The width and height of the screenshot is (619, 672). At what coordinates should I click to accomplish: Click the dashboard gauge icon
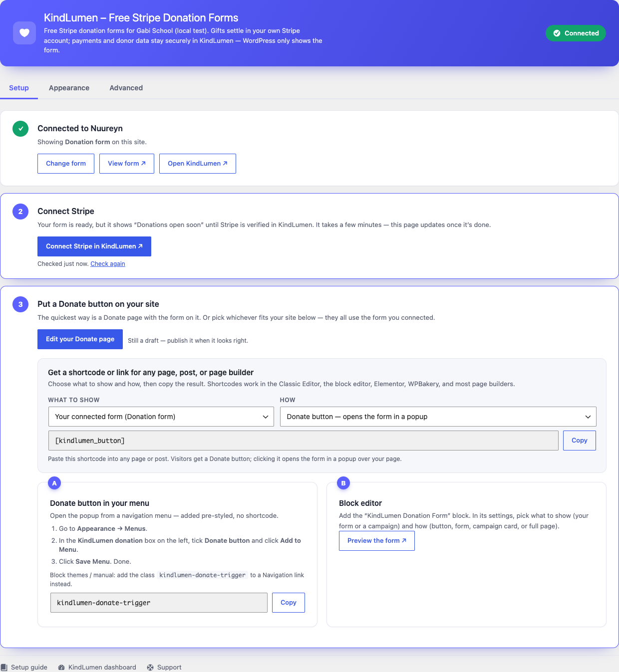coord(61,668)
